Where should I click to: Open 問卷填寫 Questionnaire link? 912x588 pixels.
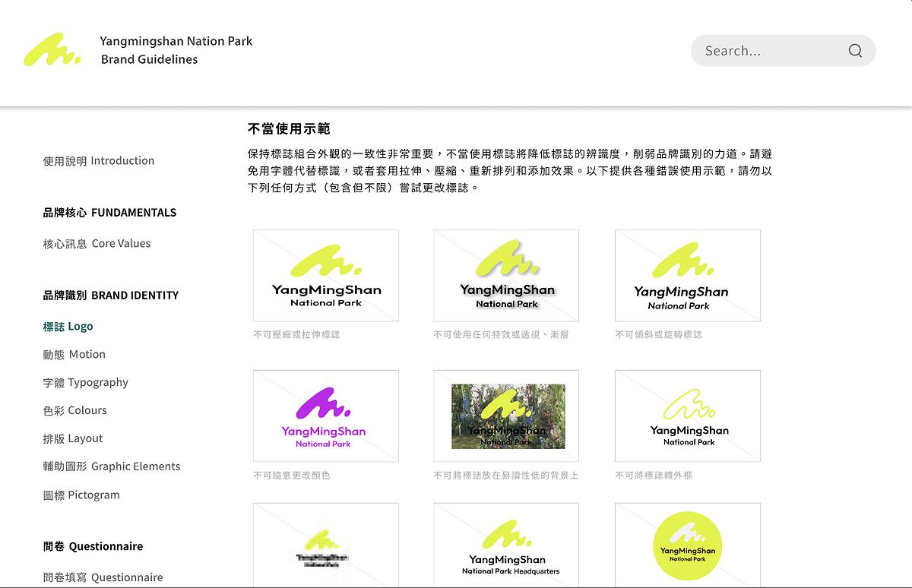point(103,577)
